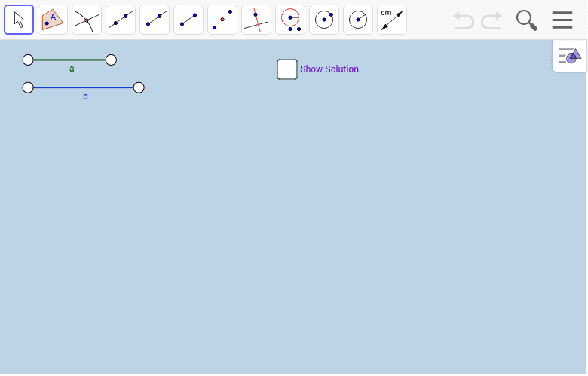Viewport: 588px width, 376px height.
Task: Click the Show Solution label
Action: tap(329, 69)
